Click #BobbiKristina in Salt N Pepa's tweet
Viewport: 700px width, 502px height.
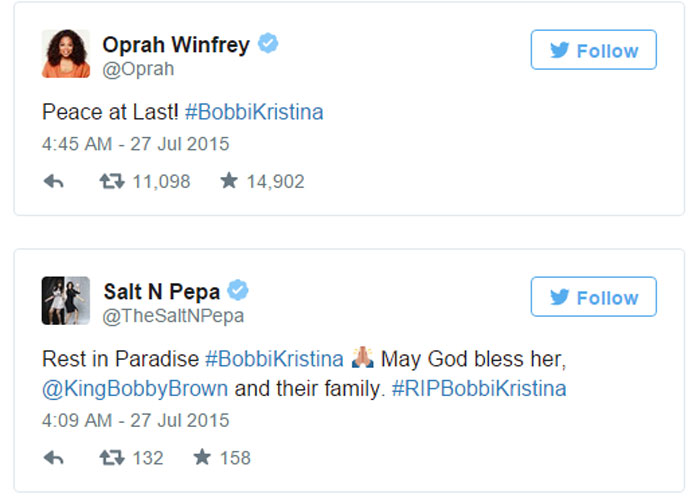pos(274,359)
